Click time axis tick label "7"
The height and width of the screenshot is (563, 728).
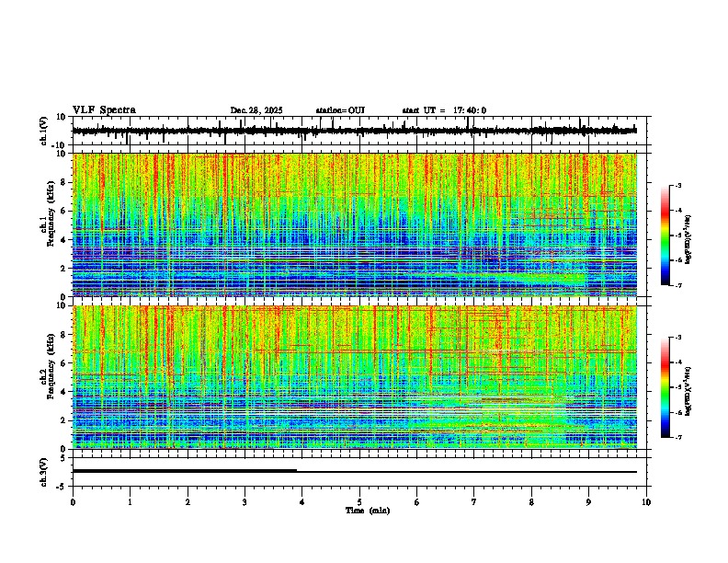[474, 501]
